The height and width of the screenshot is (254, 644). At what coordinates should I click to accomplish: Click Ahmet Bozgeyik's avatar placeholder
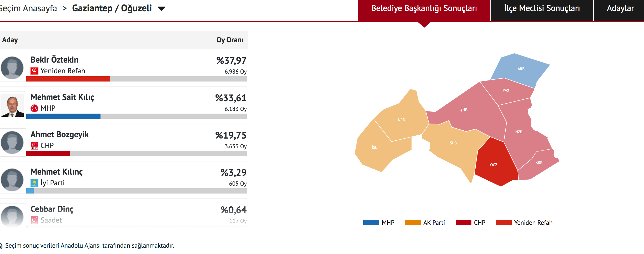12,143
